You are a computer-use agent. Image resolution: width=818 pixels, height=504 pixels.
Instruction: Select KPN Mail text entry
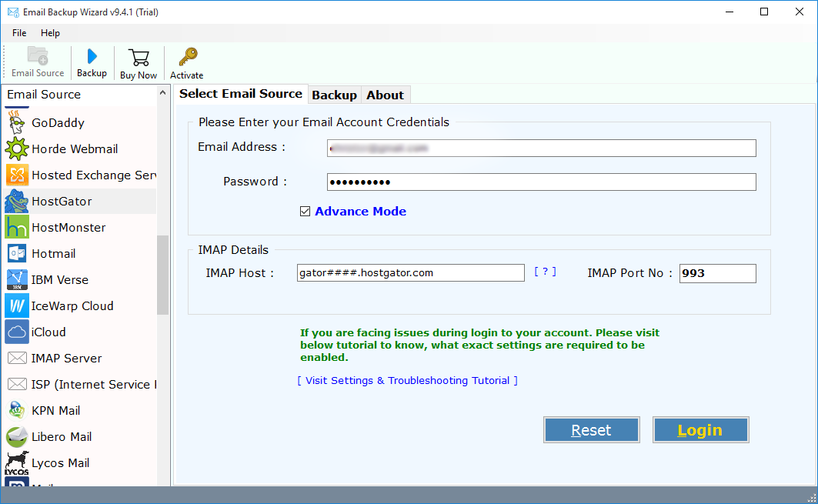[x=56, y=411]
